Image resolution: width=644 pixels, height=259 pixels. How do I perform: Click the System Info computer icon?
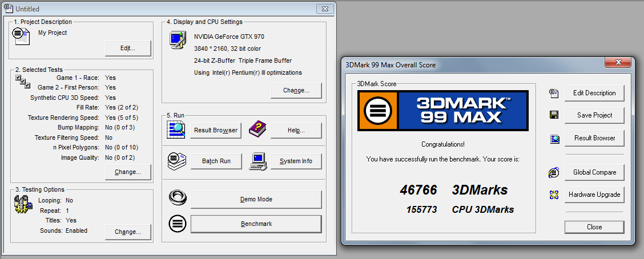click(258, 161)
